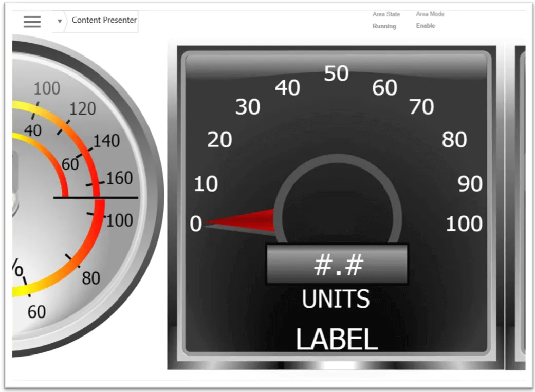Expand the dropdown arrow beside Content Presenter
The height and width of the screenshot is (392, 535).
[x=60, y=21]
